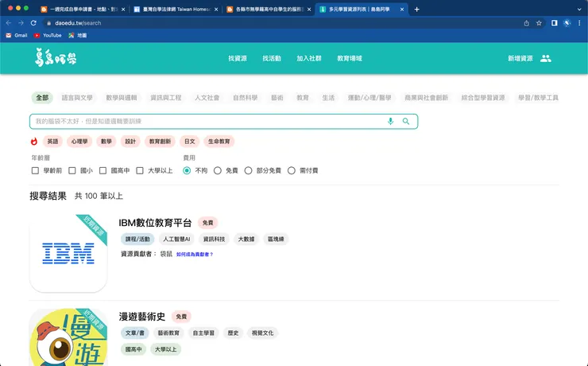Click the tab list chevron at top right
588x366 pixels.
click(579, 10)
